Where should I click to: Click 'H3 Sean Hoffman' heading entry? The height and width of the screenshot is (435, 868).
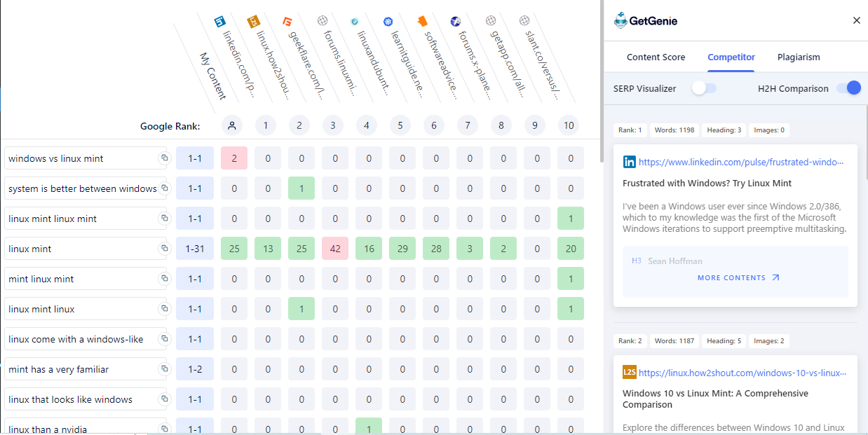click(x=667, y=261)
